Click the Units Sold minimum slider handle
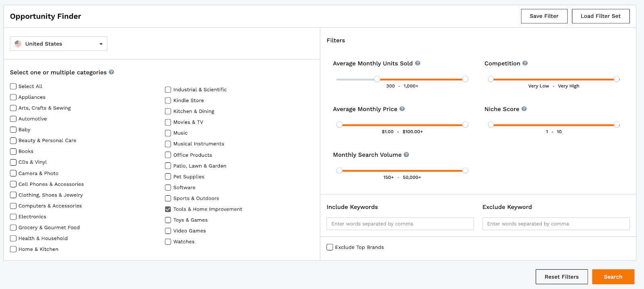The width and height of the screenshot is (644, 289). point(377,79)
